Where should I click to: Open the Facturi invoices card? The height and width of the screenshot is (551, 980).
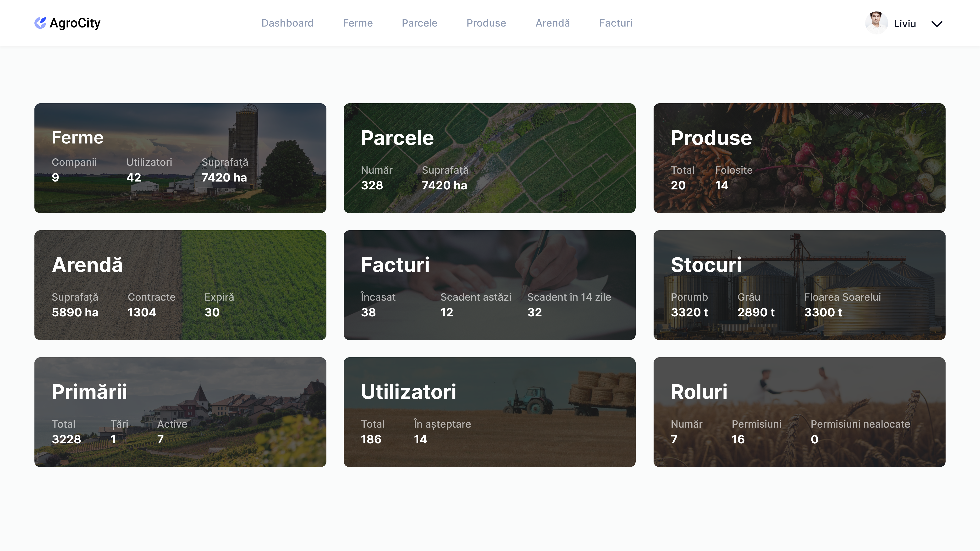(x=489, y=285)
